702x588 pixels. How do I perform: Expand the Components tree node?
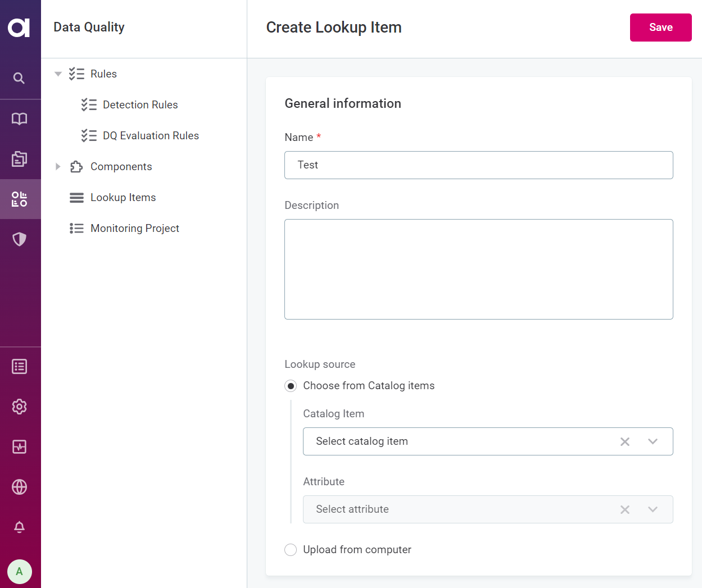pyautogui.click(x=58, y=167)
